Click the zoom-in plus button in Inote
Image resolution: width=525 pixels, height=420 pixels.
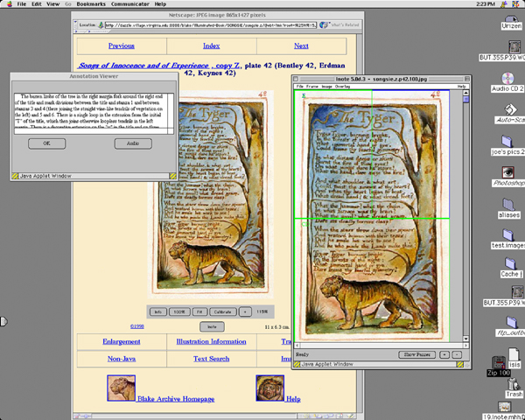(444, 354)
